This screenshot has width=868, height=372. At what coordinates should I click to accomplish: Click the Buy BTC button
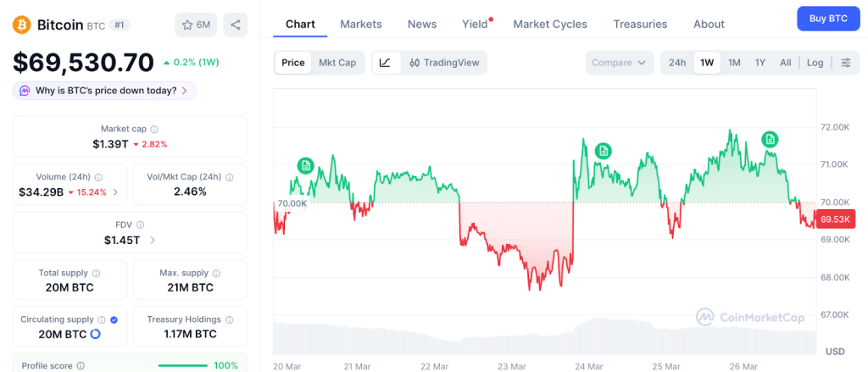tap(828, 18)
